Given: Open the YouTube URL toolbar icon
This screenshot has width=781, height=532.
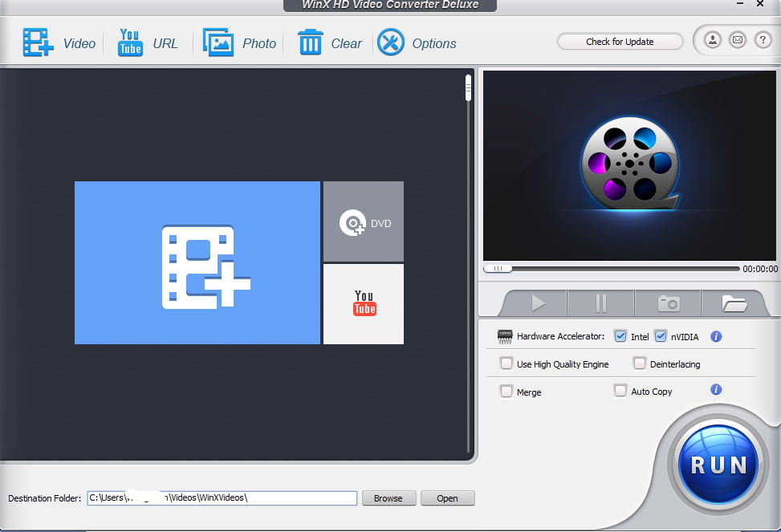Looking at the screenshot, I should pos(130,43).
